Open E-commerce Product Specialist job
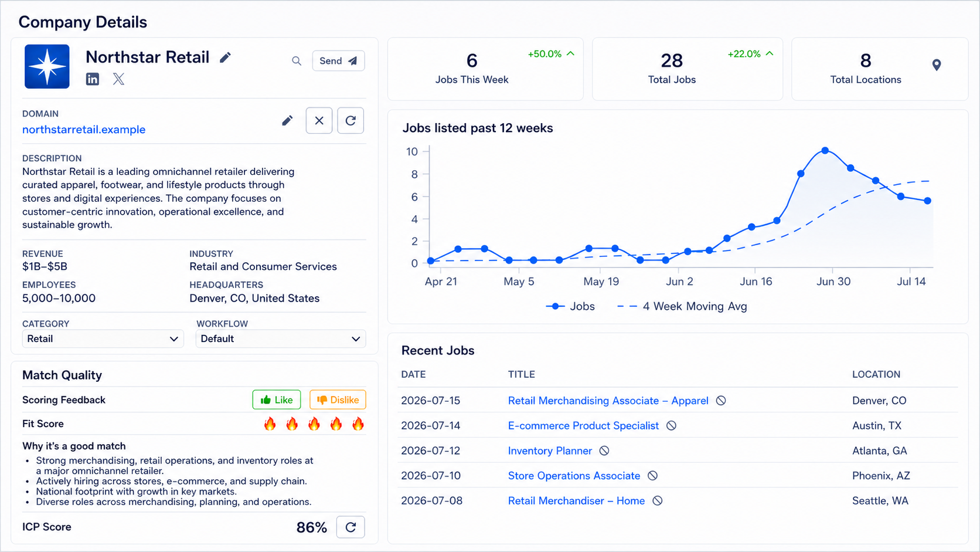 click(583, 426)
